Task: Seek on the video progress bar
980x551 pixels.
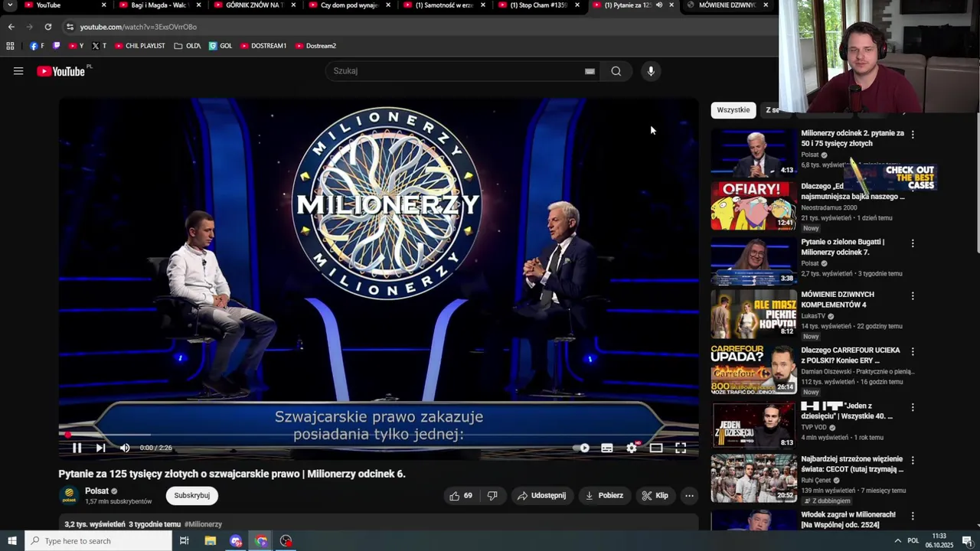Action: 378,435
